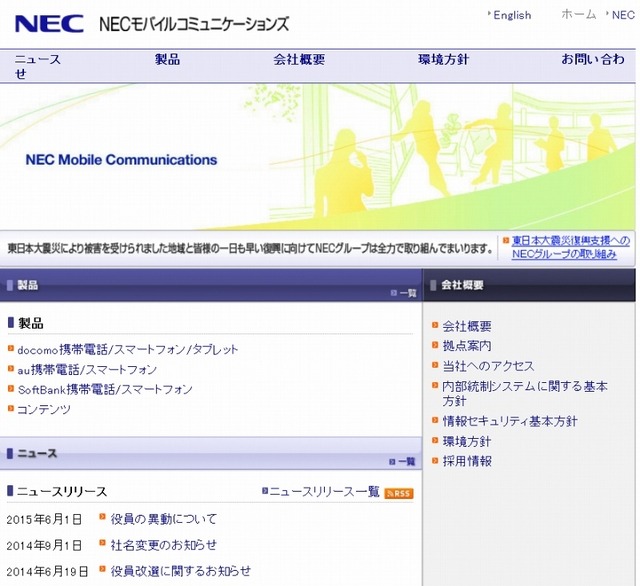Open 役員の異動について news item
Screen dimensions: 640x586
click(164, 519)
